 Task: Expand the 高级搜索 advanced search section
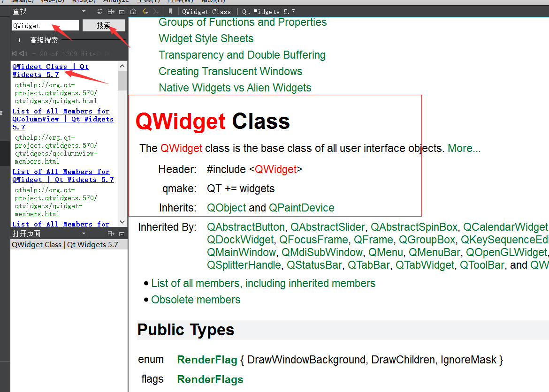pyautogui.click(x=19, y=40)
